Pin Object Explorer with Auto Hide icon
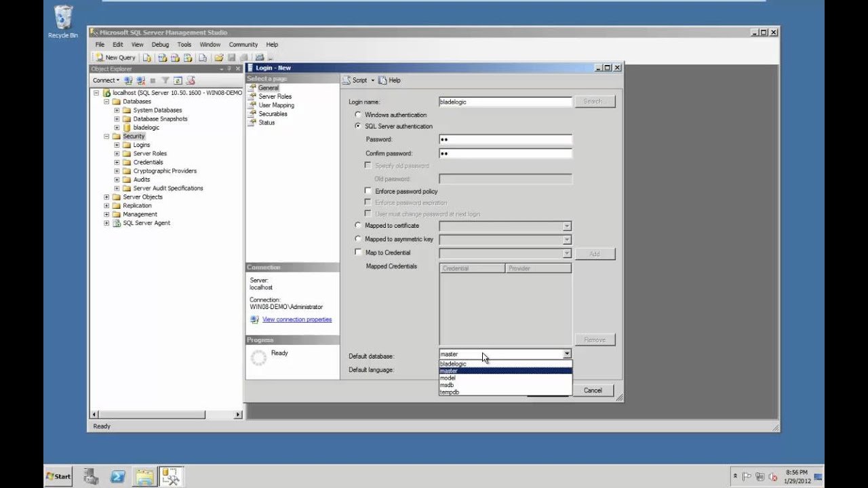The height and width of the screenshot is (488, 868). [229, 68]
